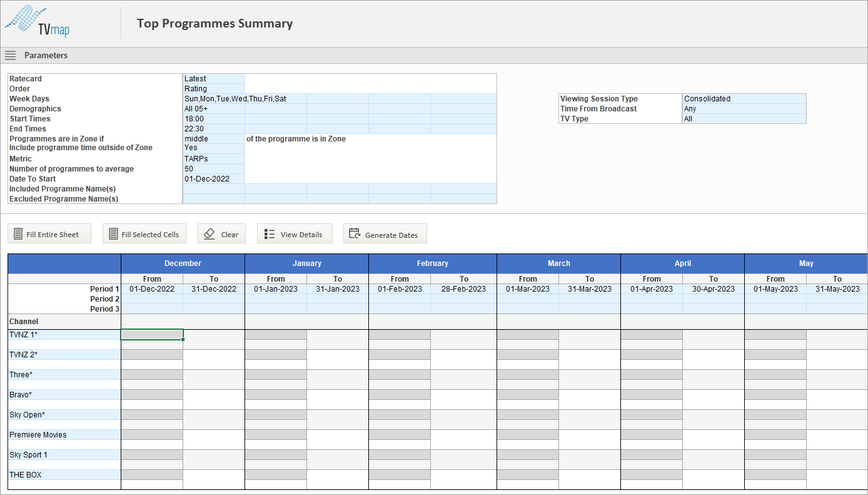
Task: Click the End Times value 22:30
Action: point(214,129)
